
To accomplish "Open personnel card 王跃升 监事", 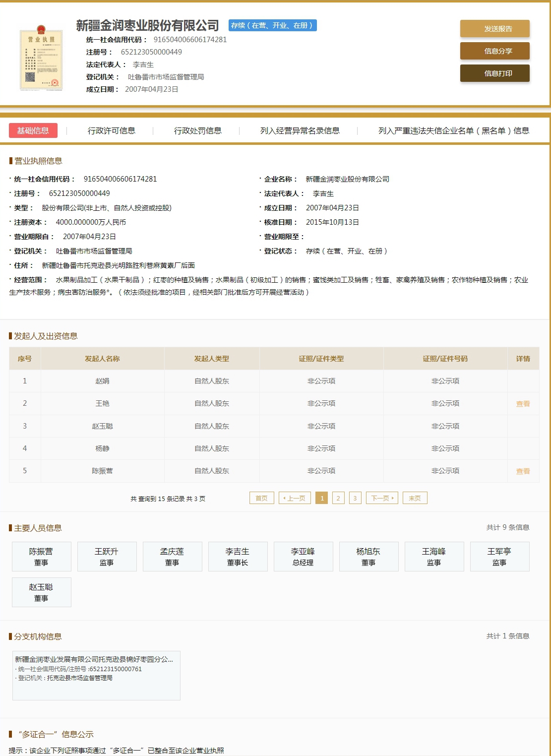I will [x=107, y=557].
